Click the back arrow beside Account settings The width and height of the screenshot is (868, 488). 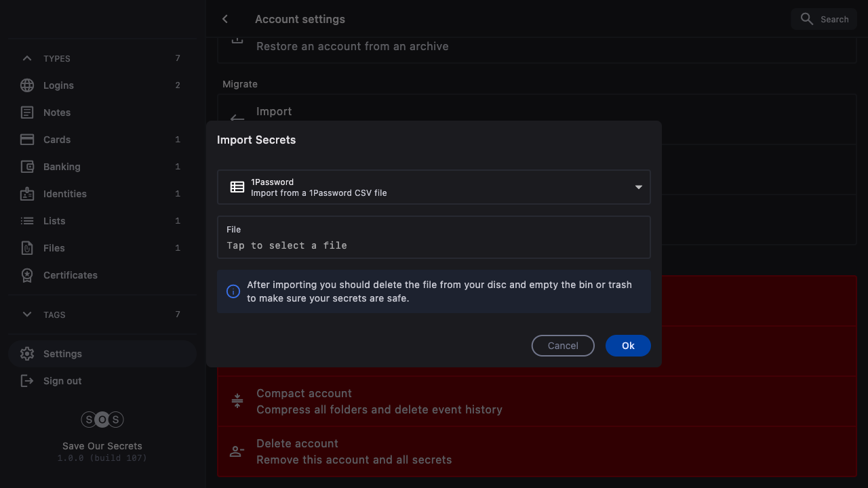pyautogui.click(x=225, y=19)
